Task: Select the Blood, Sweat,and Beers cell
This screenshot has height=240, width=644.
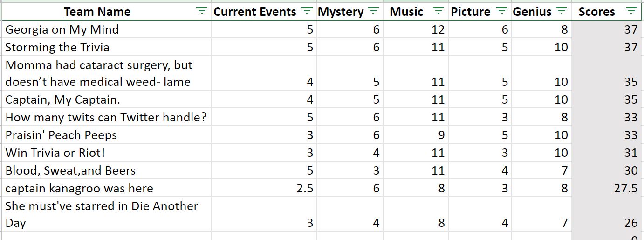Action: (x=107, y=170)
